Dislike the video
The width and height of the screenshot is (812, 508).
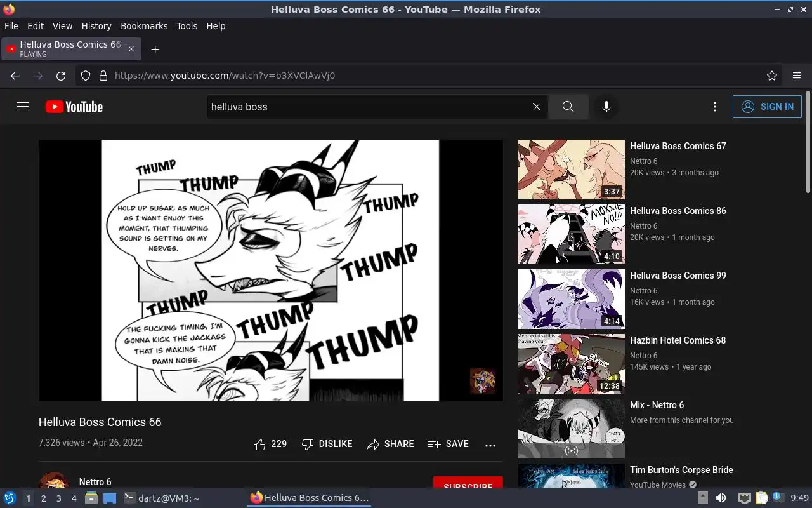coord(327,444)
